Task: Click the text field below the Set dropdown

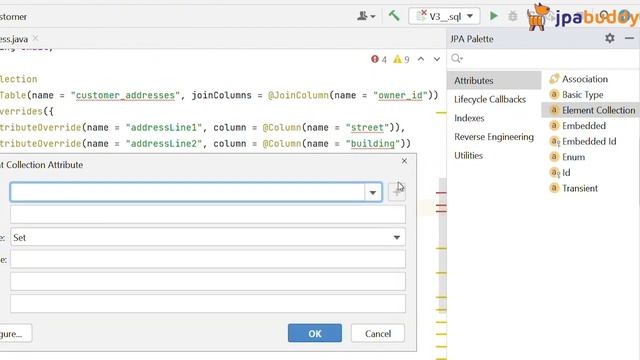Action: tap(208, 259)
